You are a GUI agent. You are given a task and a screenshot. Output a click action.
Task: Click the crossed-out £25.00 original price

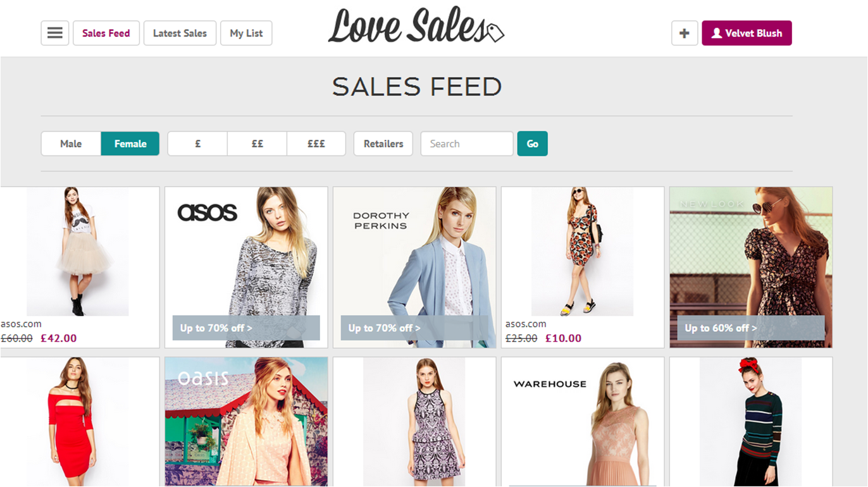pyautogui.click(x=521, y=338)
